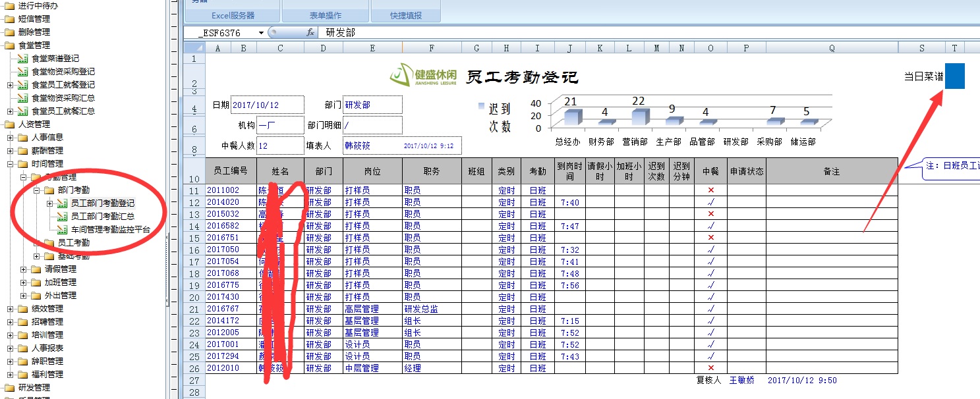980x399 pixels.
Task: Click the 员工部门考勤汇总 report icon
Action: [x=63, y=217]
